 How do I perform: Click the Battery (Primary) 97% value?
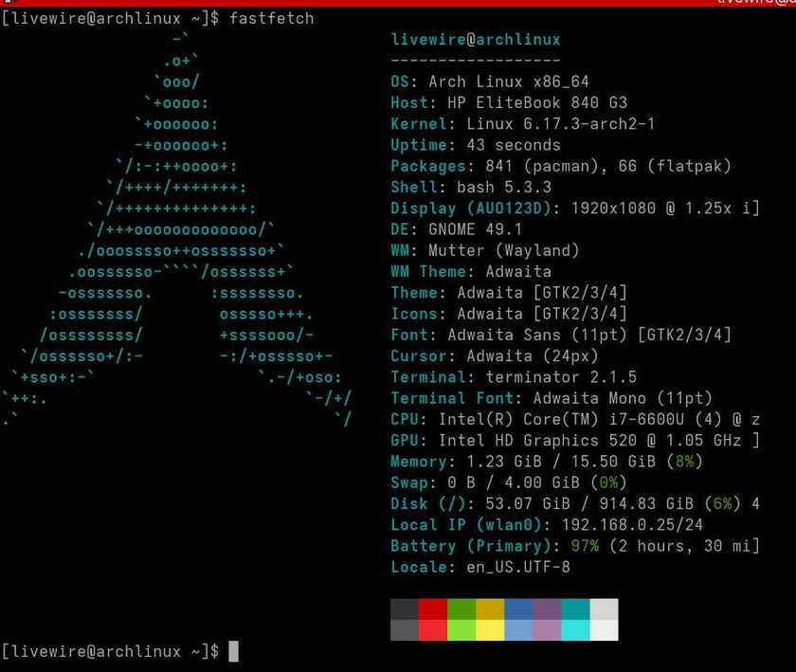click(585, 546)
